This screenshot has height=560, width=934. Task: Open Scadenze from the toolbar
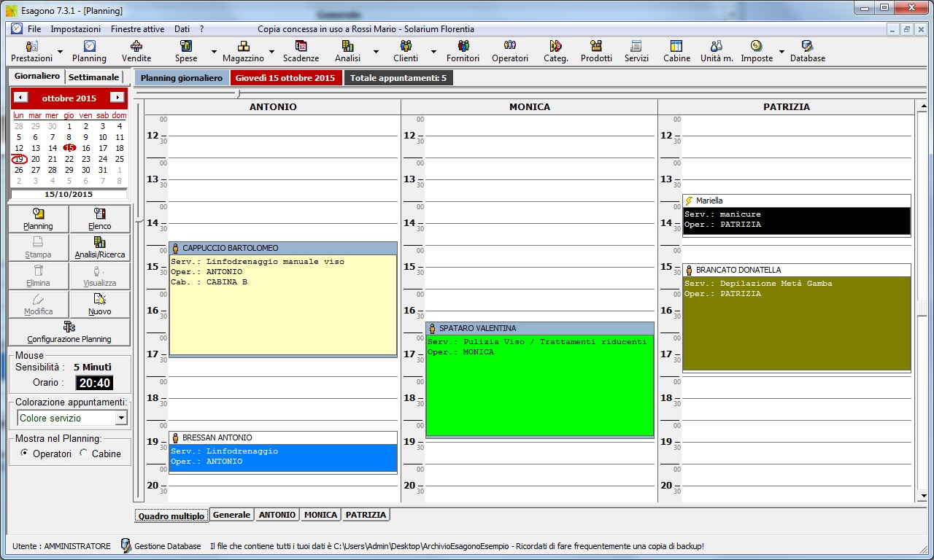tap(301, 51)
